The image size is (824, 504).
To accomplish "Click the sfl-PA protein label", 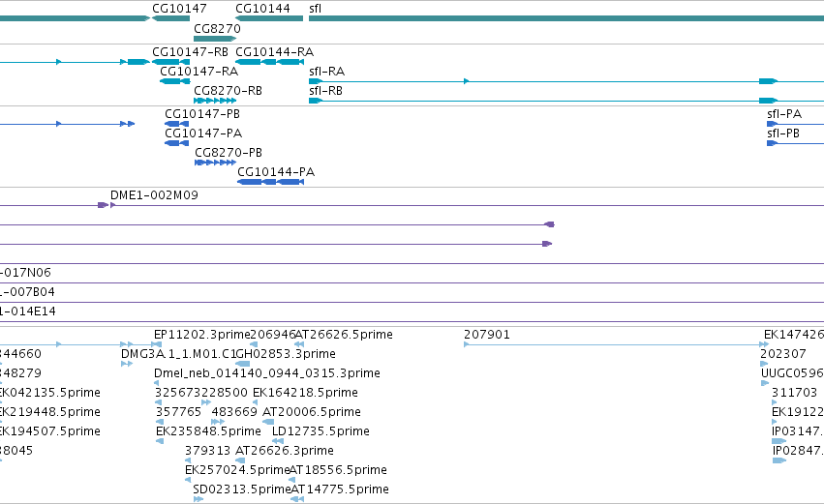I will pos(784,114).
